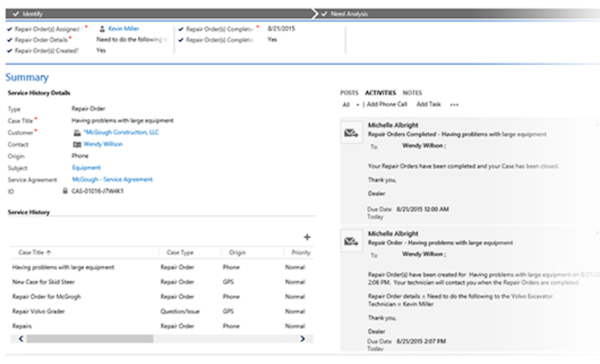Click the account icon beside McGough Construction
600x364 pixels.
(x=77, y=132)
